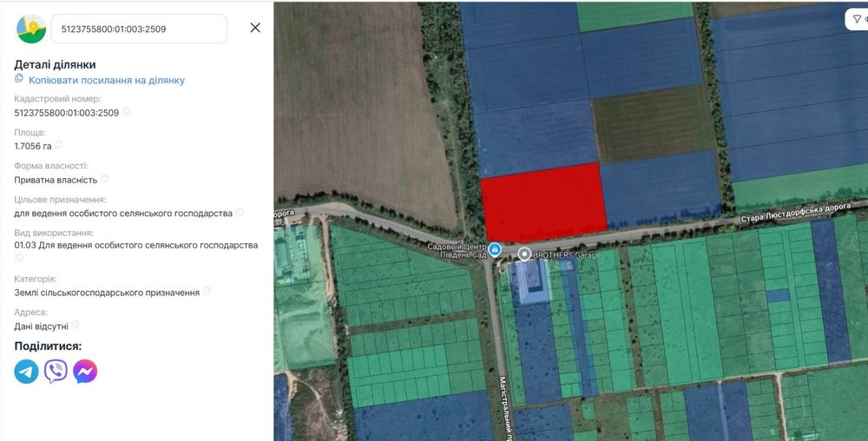Copy the 'Дані відсутні' address icon
The height and width of the screenshot is (441, 868).
[x=76, y=325]
